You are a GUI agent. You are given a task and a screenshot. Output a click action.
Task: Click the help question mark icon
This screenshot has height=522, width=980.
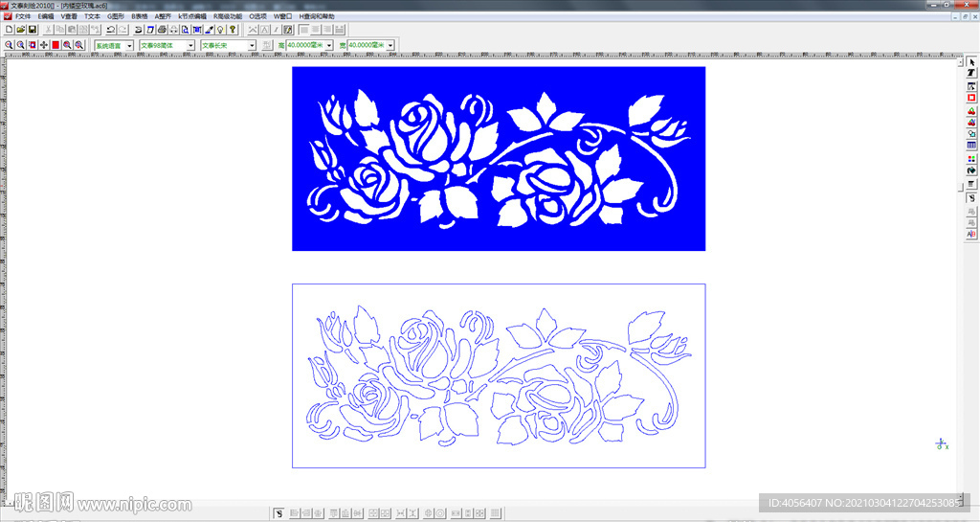click(x=233, y=30)
